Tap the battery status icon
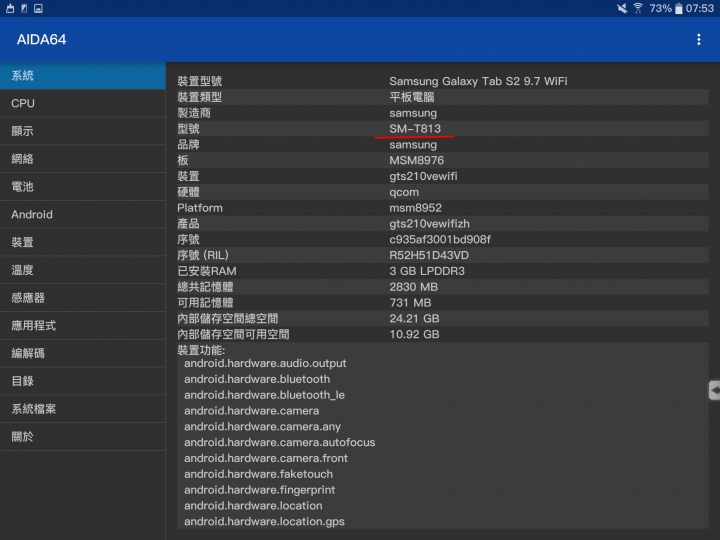 click(x=679, y=9)
